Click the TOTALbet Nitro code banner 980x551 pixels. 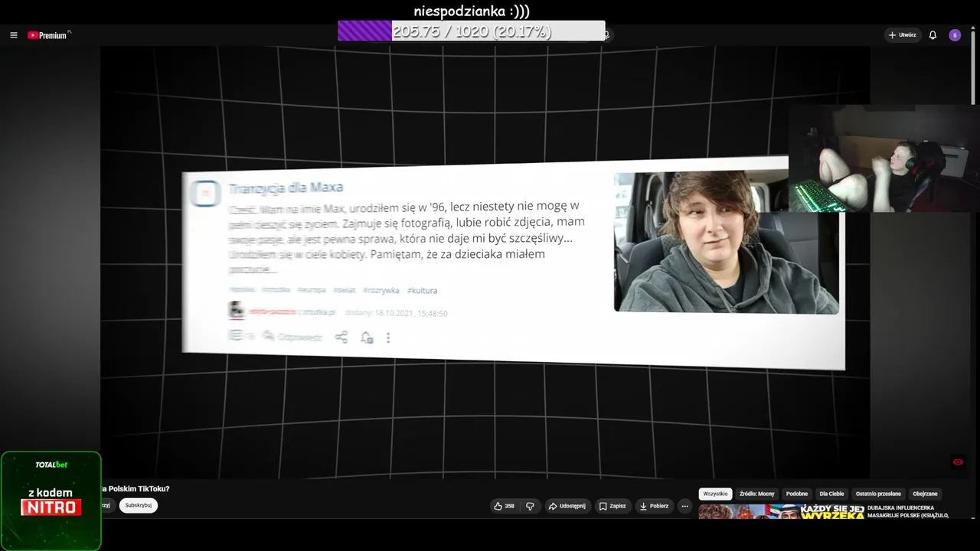(51, 500)
